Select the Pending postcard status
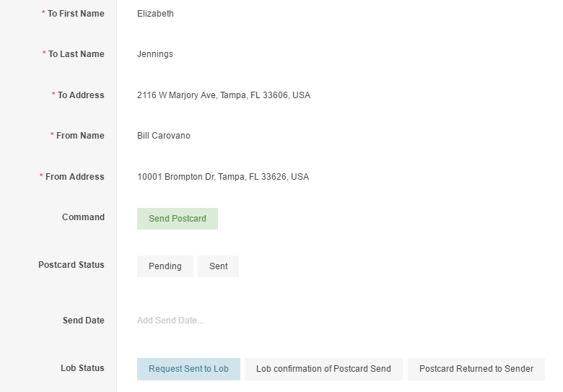 (165, 266)
